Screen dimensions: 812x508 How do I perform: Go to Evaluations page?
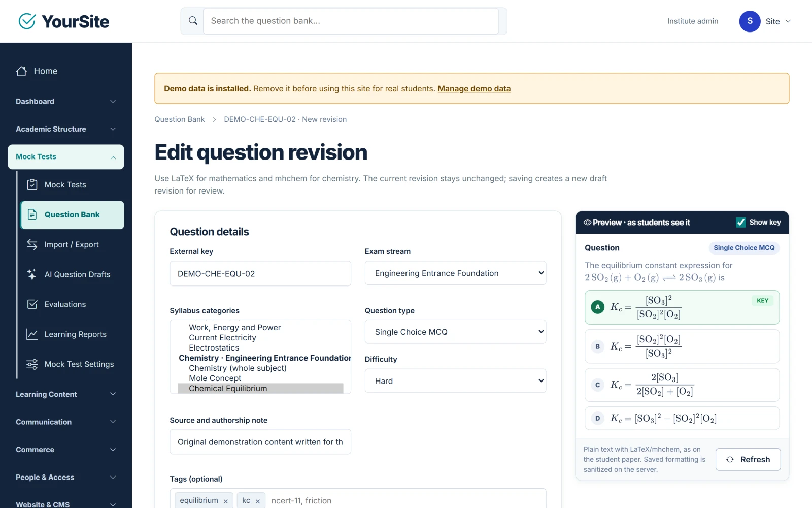coord(72,304)
